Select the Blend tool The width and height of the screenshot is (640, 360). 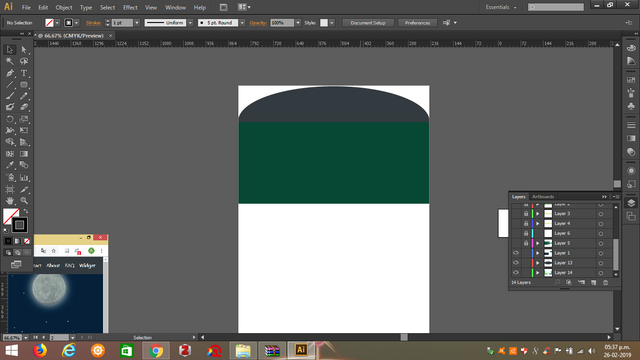24,165
